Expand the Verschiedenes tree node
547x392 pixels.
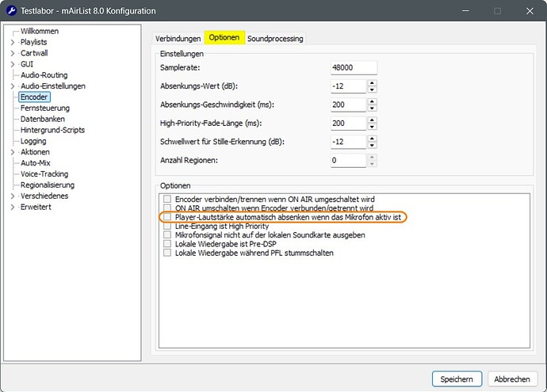13,196
